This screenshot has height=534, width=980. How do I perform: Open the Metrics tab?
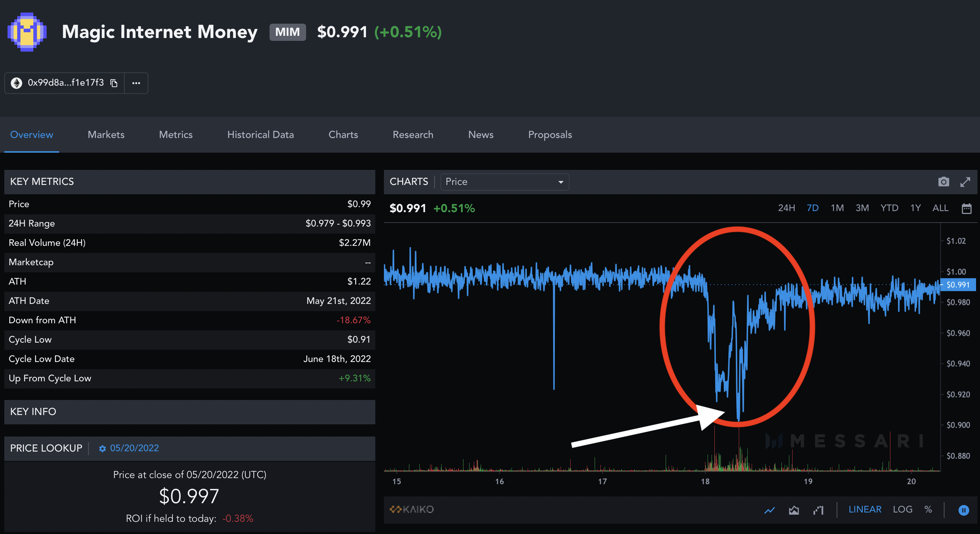tap(175, 135)
